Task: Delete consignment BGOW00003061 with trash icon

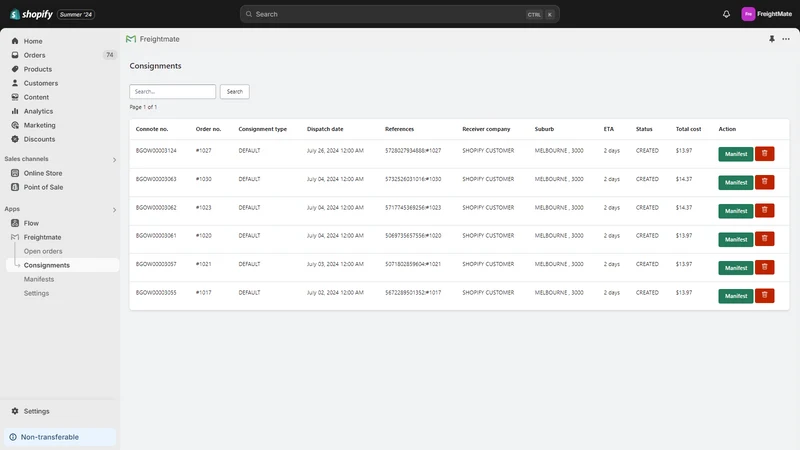Action: tap(764, 239)
